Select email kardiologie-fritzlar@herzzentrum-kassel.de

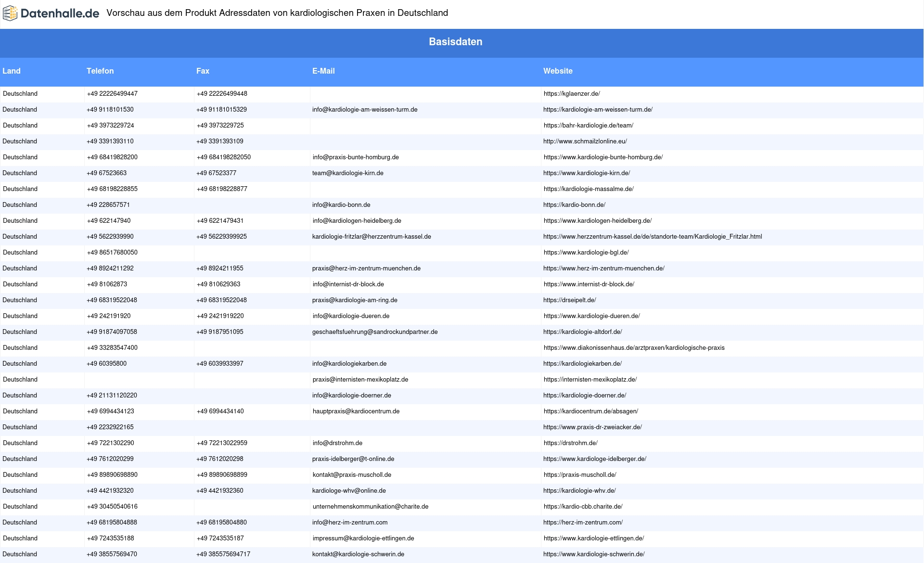click(x=372, y=237)
